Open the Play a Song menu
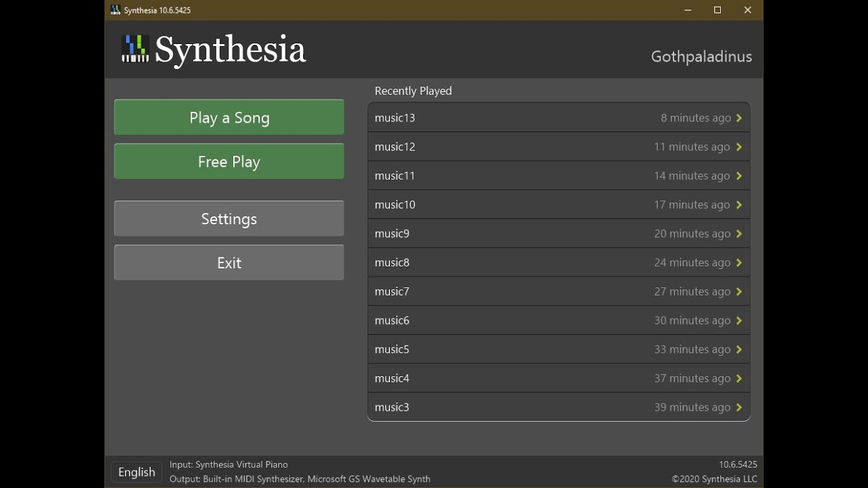Image resolution: width=868 pixels, height=488 pixels. click(229, 117)
